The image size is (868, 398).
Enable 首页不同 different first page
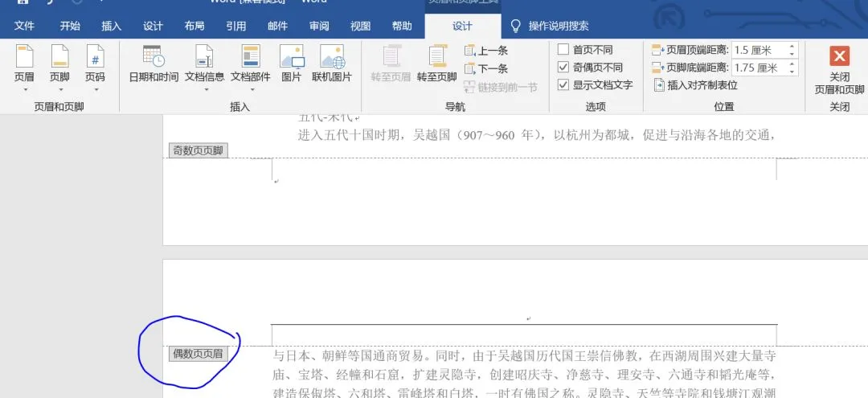pos(563,50)
